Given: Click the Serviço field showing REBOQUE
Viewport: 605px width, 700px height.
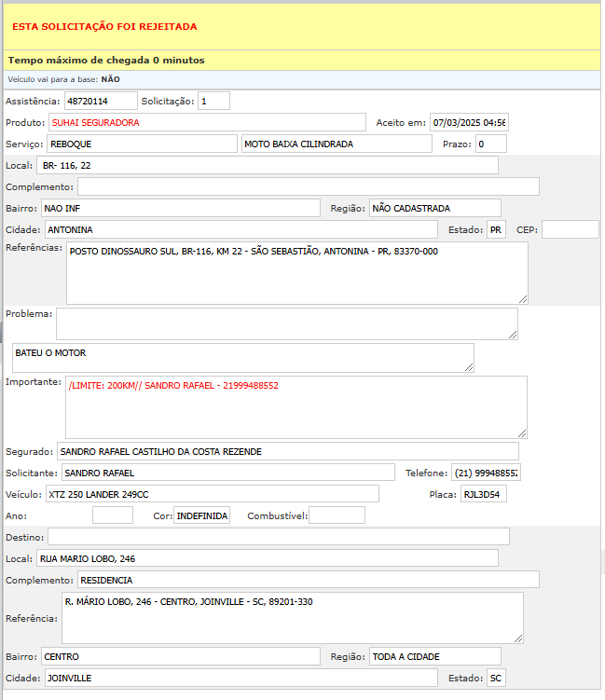Looking at the screenshot, I should [142, 144].
